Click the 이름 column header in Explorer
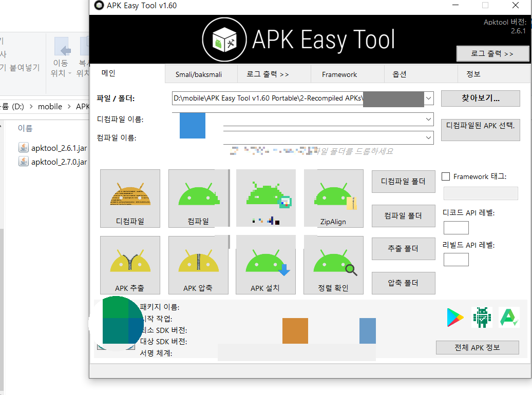The width and height of the screenshot is (532, 395). click(25, 128)
